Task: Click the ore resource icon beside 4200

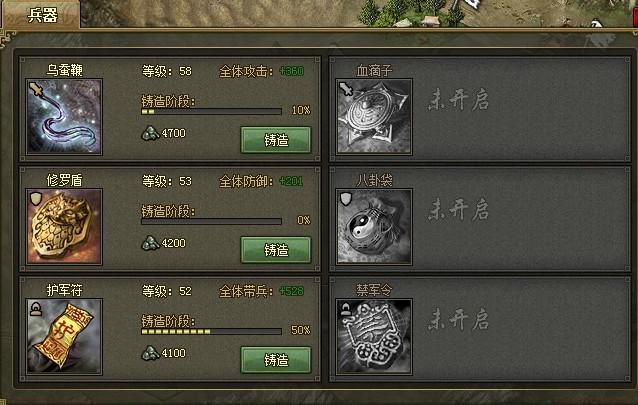Action: click(x=150, y=243)
